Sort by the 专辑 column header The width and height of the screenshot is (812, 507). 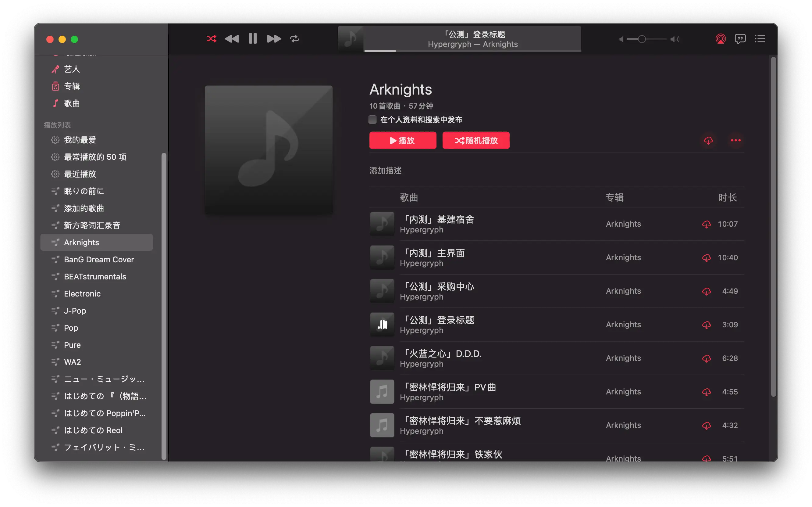point(615,197)
